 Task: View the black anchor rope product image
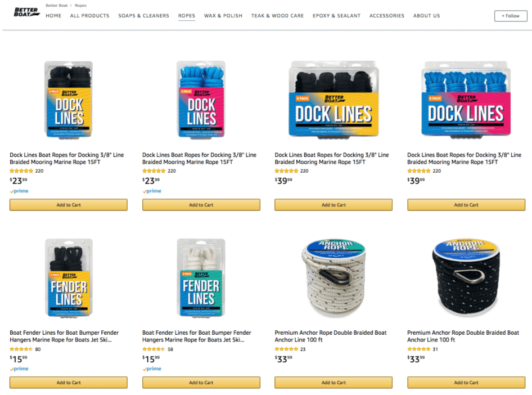466,277
